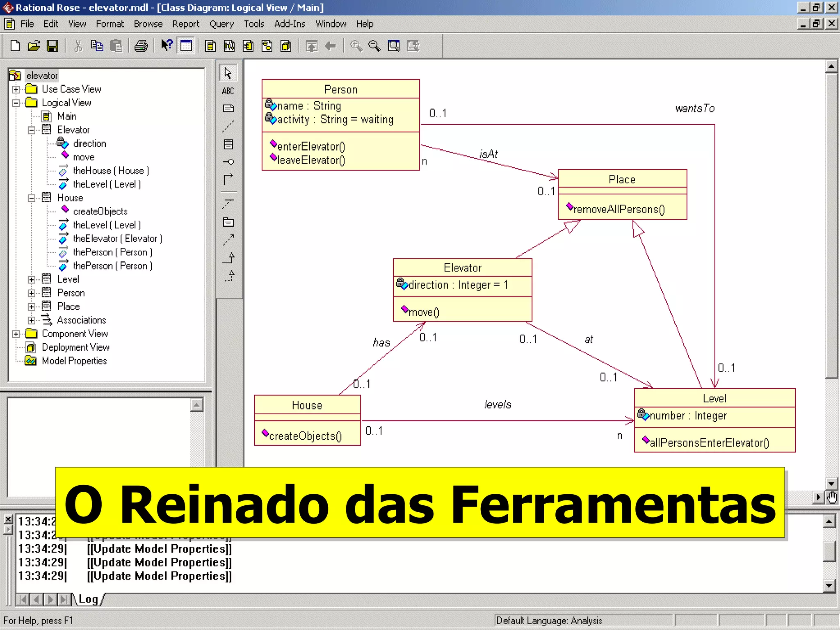The image size is (840, 630).
Task: Click the Undo Fit In Window icon
Action: [x=413, y=46]
